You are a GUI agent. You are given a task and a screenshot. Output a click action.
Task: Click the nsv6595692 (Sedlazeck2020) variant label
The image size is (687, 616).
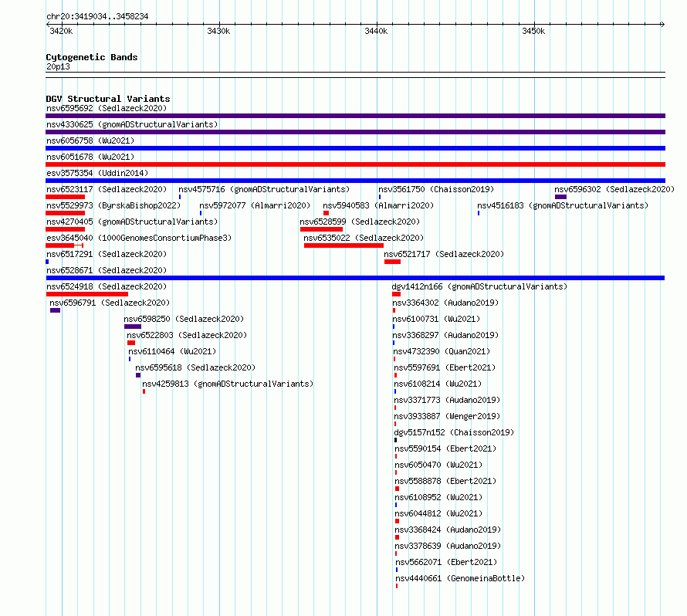tap(107, 108)
